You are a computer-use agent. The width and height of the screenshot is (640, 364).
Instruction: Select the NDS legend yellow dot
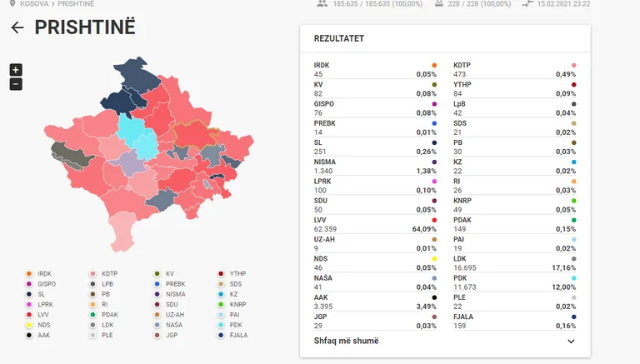pyautogui.click(x=29, y=325)
